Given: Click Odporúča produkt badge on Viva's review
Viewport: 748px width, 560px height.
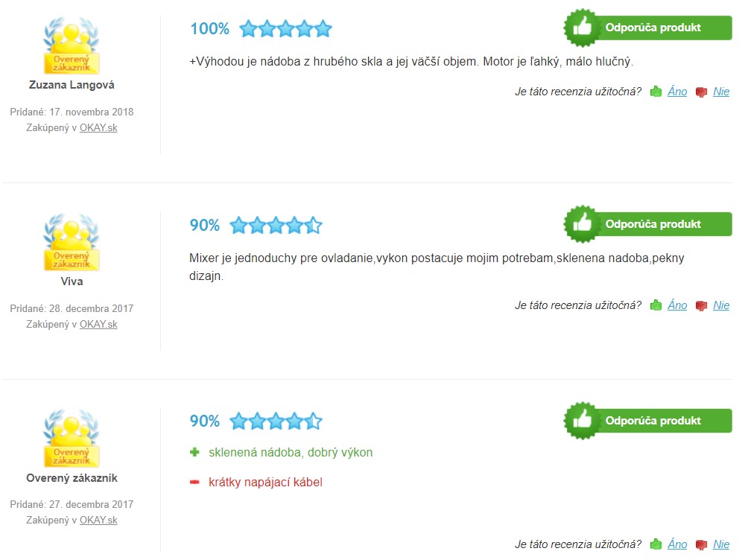Looking at the screenshot, I should [x=648, y=224].
